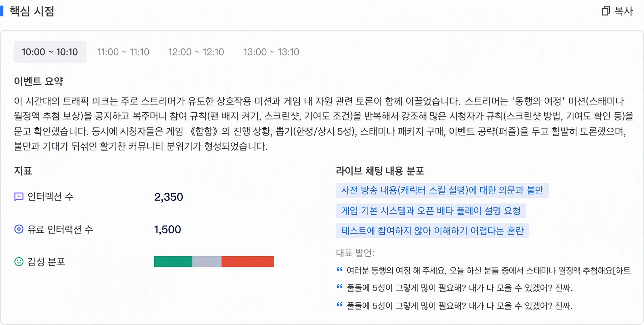Click the second quote mark icon
Viewport: 644px width, 325px height.
click(x=340, y=287)
